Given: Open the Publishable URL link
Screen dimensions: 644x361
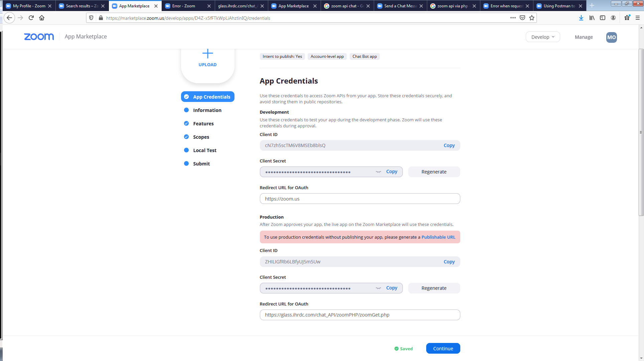Looking at the screenshot, I should coord(438,237).
